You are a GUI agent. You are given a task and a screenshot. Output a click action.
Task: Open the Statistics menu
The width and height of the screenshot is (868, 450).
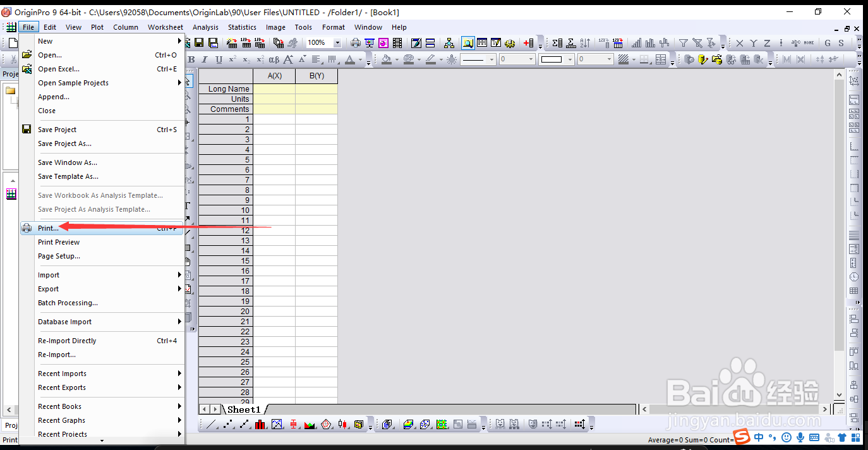click(x=242, y=27)
